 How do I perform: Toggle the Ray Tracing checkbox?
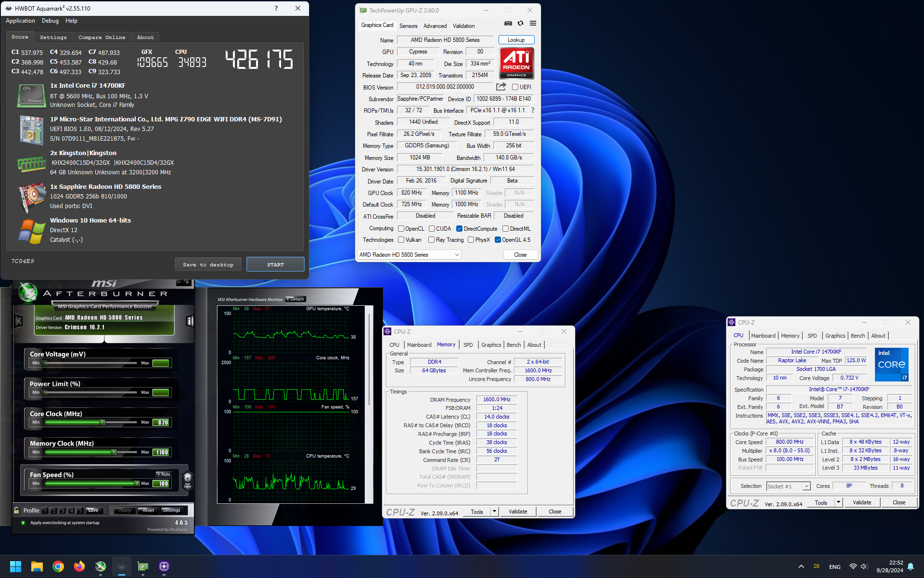[x=431, y=240]
